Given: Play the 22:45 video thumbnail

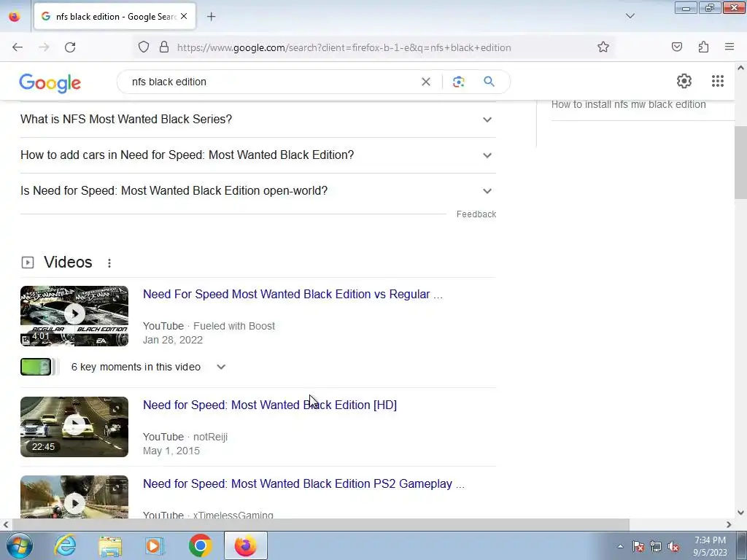Looking at the screenshot, I should click(74, 427).
